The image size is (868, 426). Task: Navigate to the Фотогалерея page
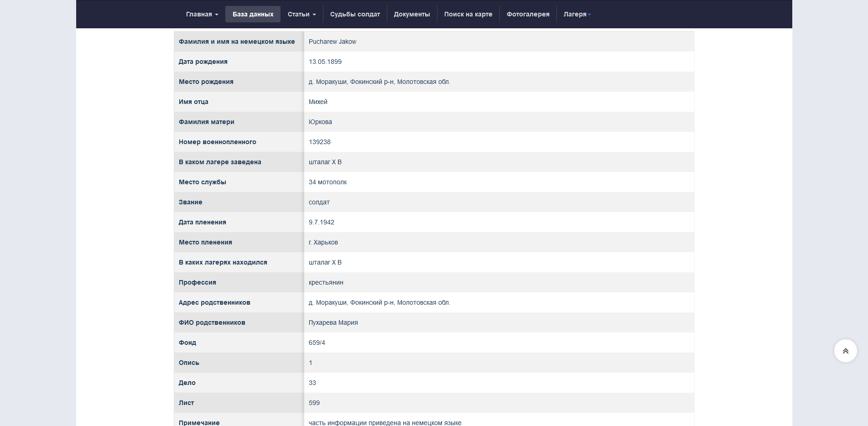pos(528,14)
